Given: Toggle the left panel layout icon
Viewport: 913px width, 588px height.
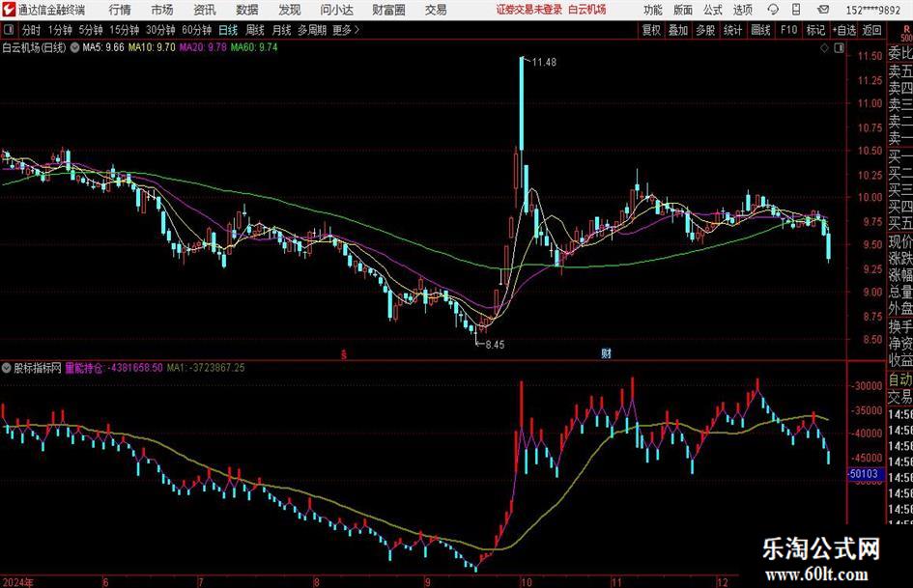Looking at the screenshot, I should pos(9,30).
